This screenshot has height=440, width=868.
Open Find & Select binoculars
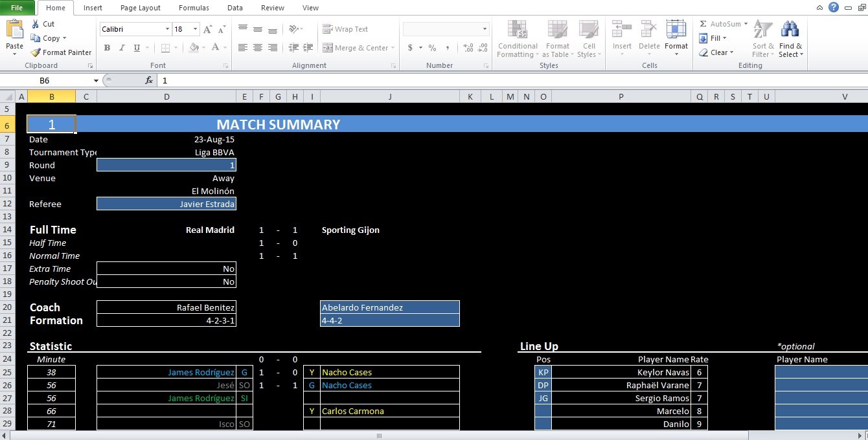[x=790, y=39]
